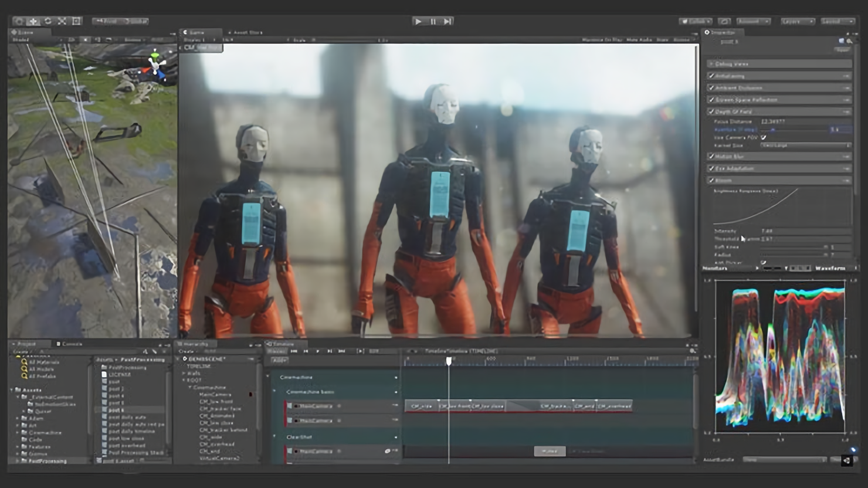Open the Asset Store tab
The image size is (868, 488).
(246, 33)
